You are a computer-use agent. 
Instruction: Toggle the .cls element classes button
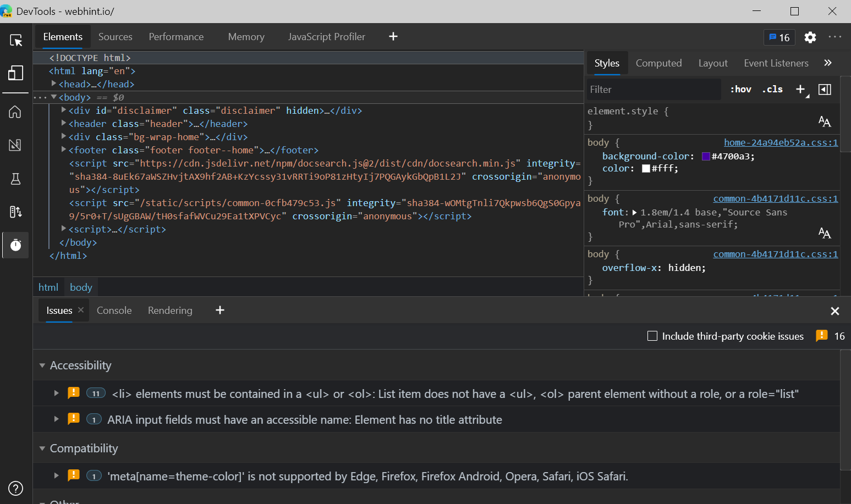[x=772, y=90]
